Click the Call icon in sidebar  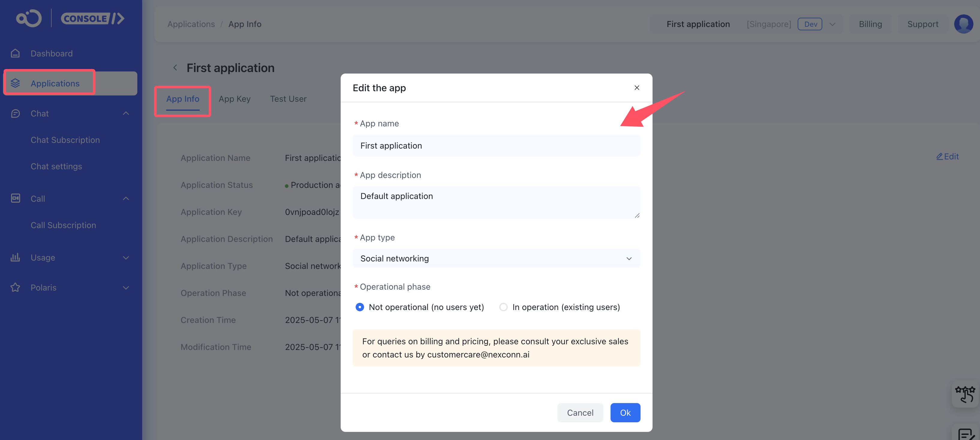[x=15, y=198]
